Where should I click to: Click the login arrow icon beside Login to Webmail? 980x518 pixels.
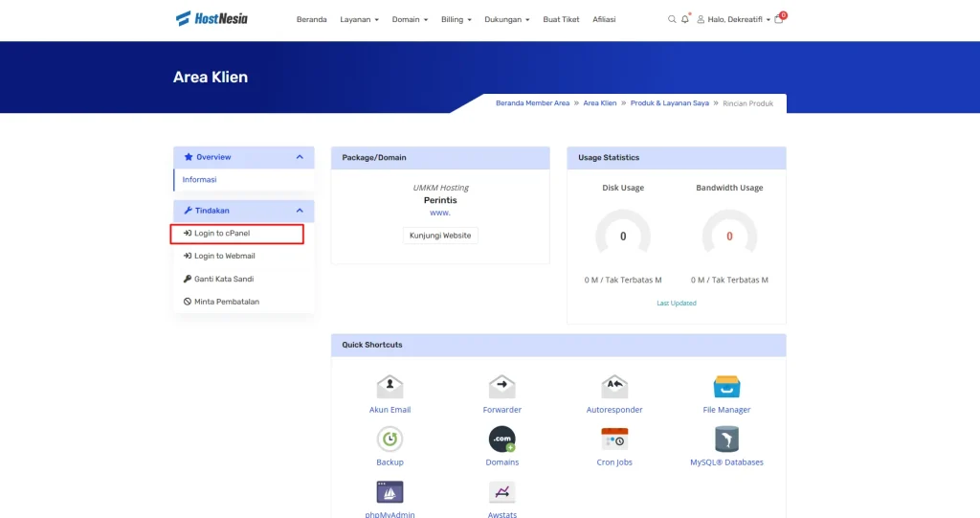coord(187,256)
